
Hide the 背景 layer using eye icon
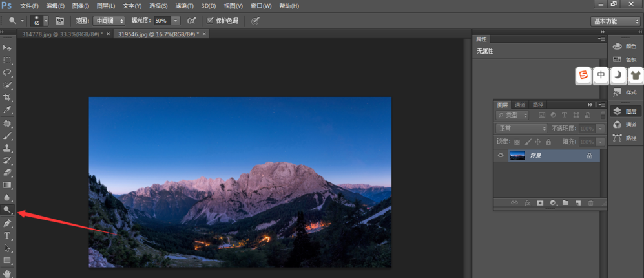[x=500, y=156]
